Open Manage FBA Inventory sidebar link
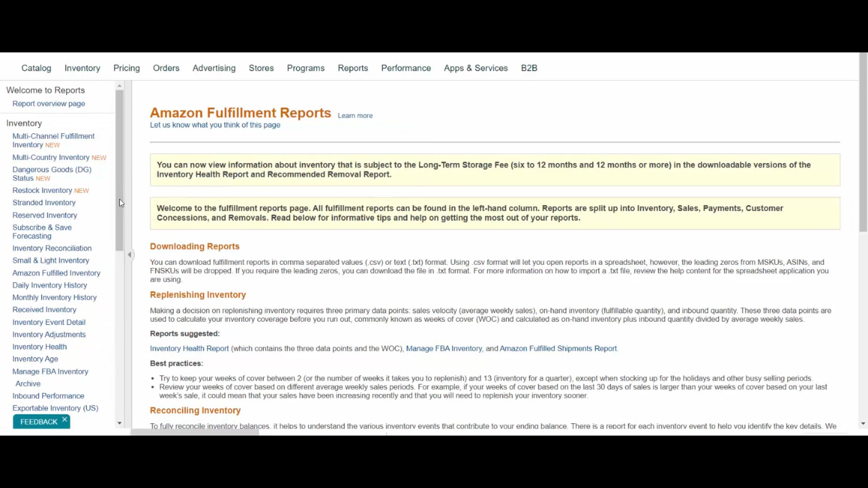The image size is (868, 488). [50, 372]
